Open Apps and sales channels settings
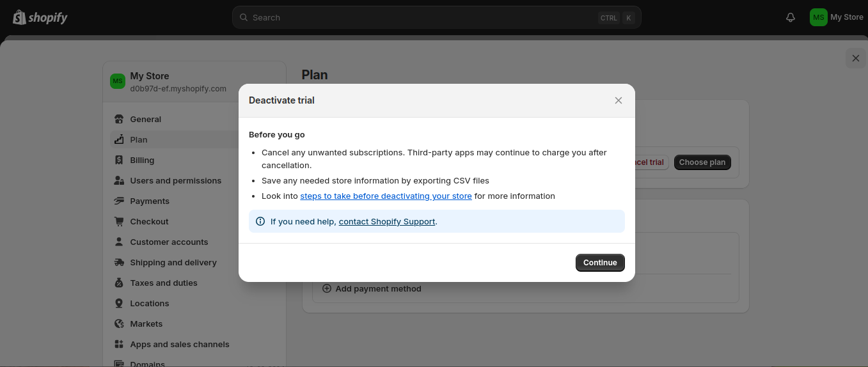868x367 pixels. click(179, 344)
